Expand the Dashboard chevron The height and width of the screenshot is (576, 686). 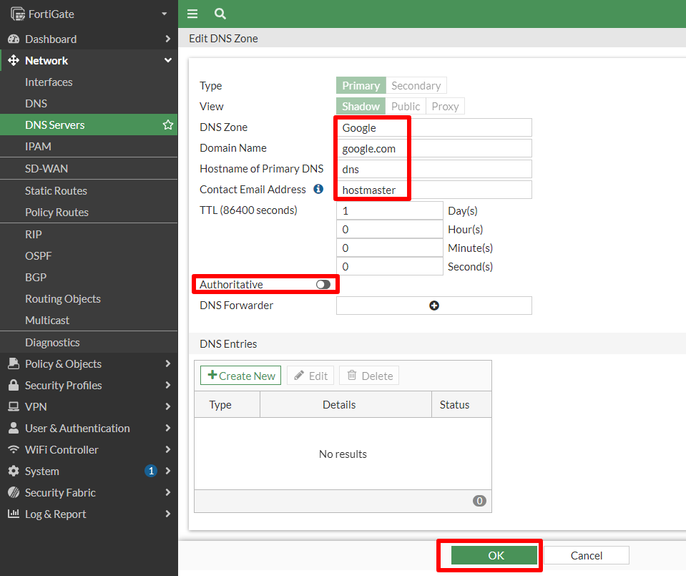coord(168,39)
